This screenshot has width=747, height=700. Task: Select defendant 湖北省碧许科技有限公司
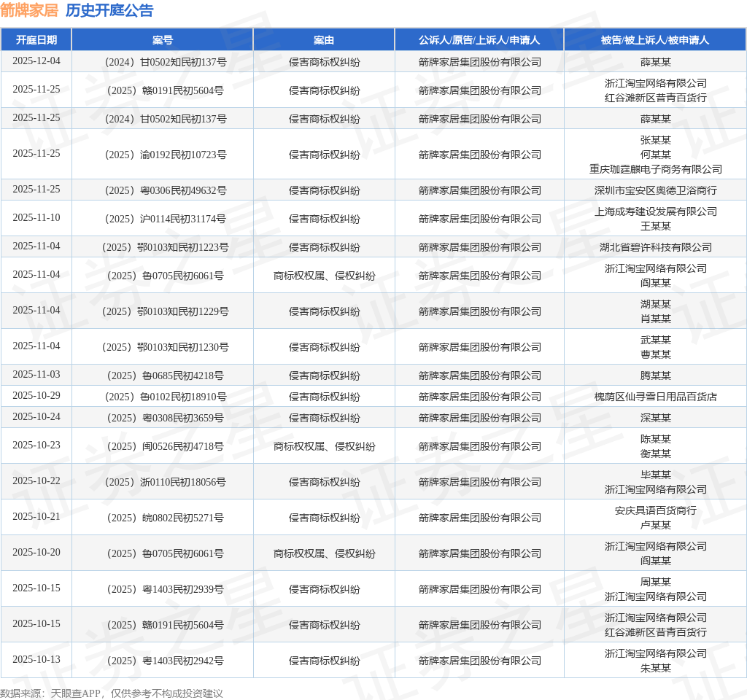point(656,247)
